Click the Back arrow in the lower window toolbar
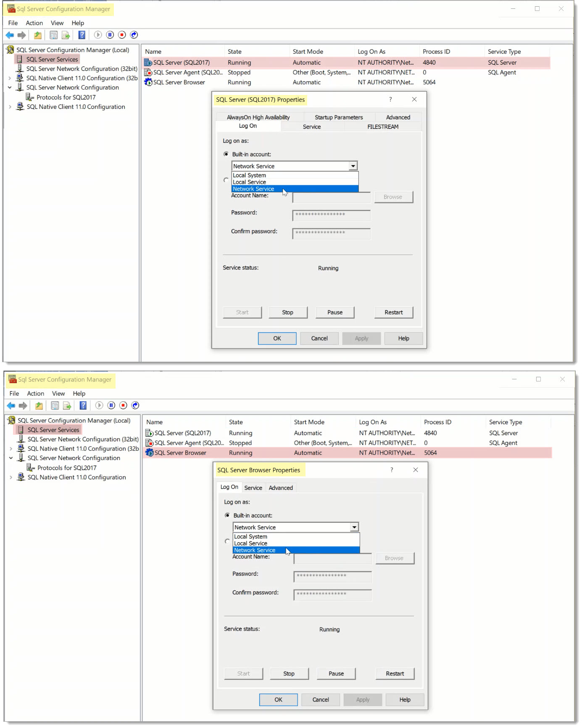Viewport: 582px width, 728px height. 11,405
